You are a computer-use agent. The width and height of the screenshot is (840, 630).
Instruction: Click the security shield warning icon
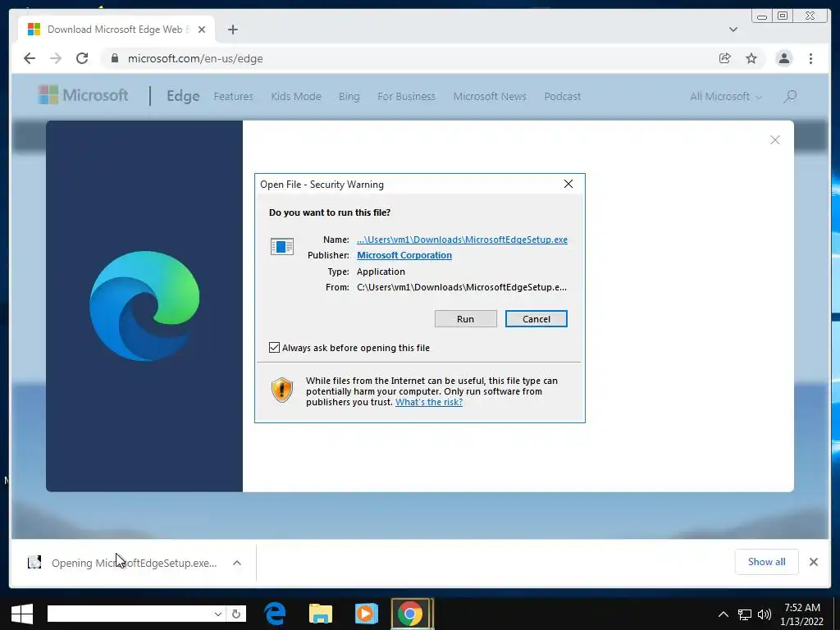(282, 390)
